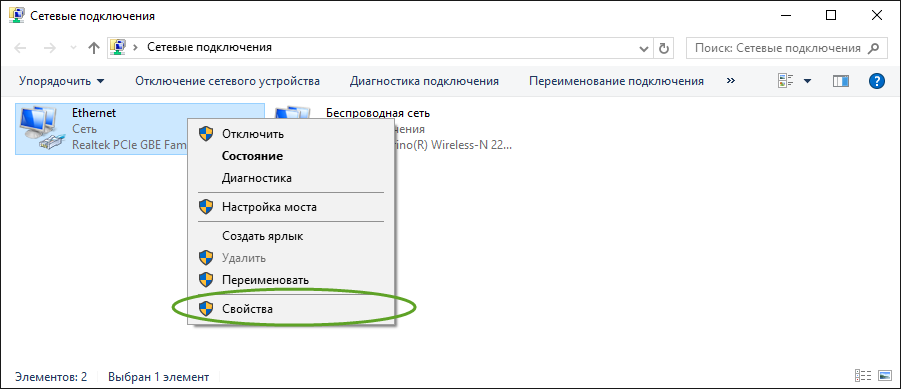
Task: Expand the address bar history dropdown
Action: (x=645, y=48)
